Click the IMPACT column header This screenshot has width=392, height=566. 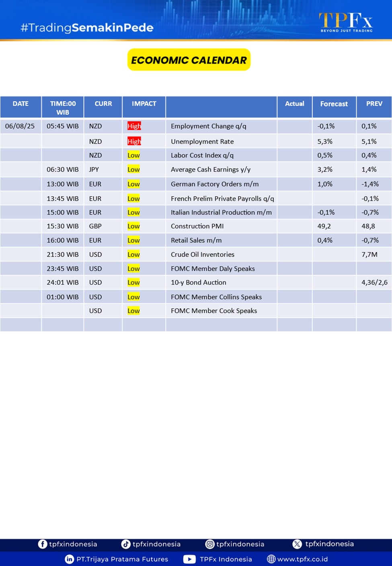(144, 107)
